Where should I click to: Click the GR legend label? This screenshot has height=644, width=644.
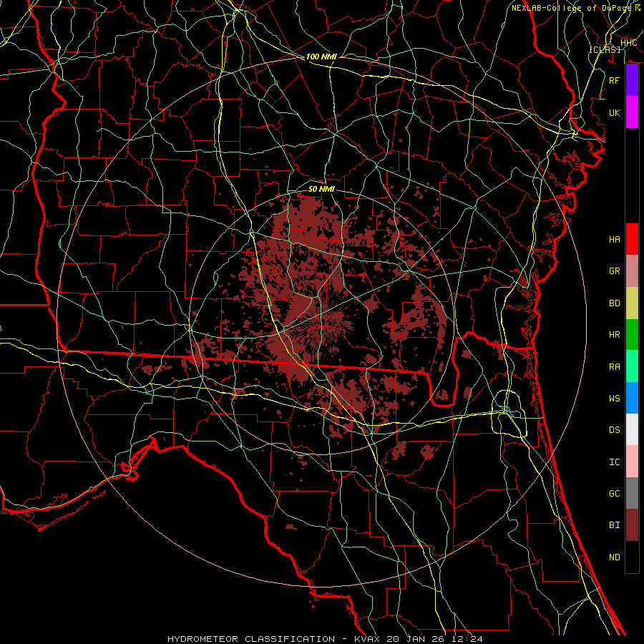coord(615,270)
